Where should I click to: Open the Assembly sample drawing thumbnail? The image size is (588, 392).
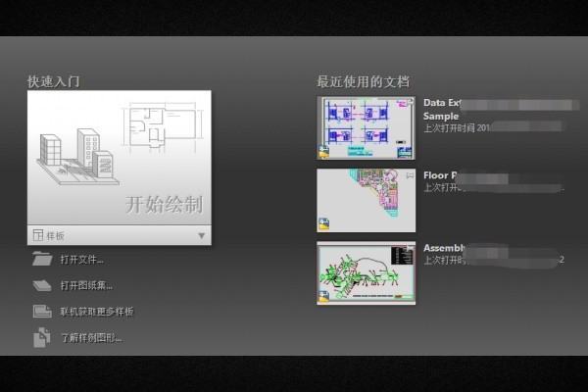[366, 272]
